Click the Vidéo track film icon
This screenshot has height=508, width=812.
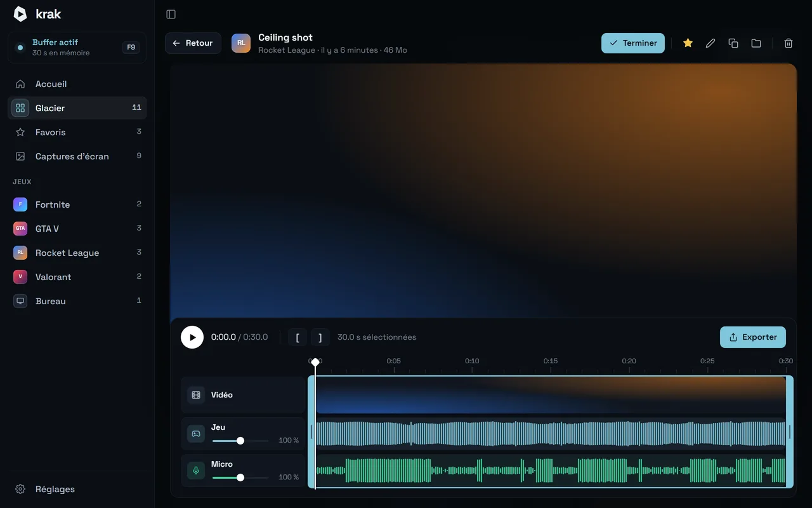click(x=196, y=395)
